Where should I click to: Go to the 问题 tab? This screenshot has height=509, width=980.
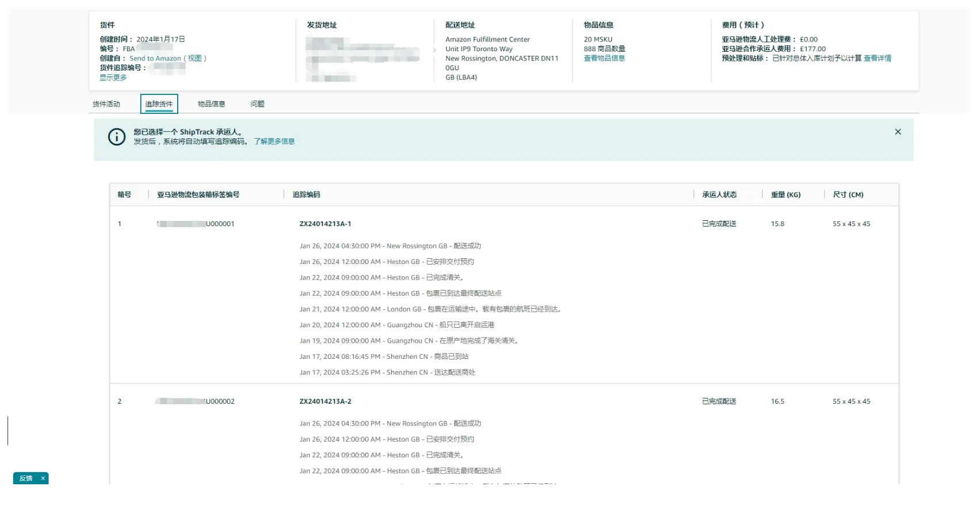257,104
